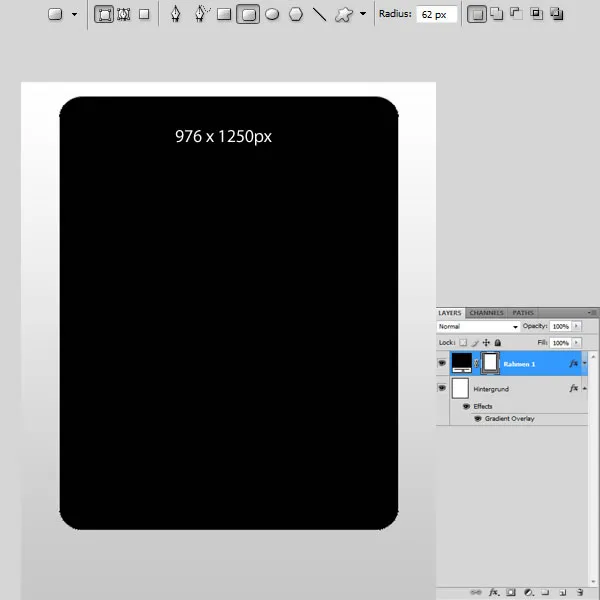This screenshot has height=600, width=600.
Task: Select the Line shape tool
Action: (x=319, y=15)
